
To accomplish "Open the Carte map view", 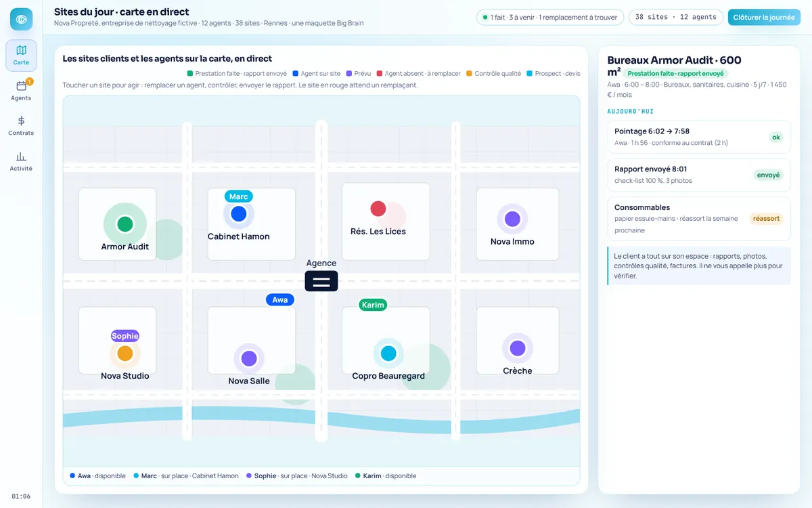I will pyautogui.click(x=21, y=56).
